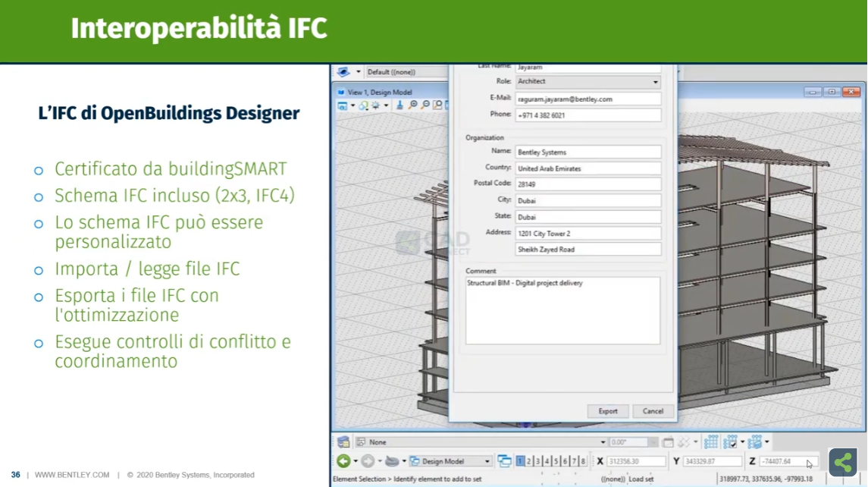Click the E-Mail input field

(x=588, y=99)
